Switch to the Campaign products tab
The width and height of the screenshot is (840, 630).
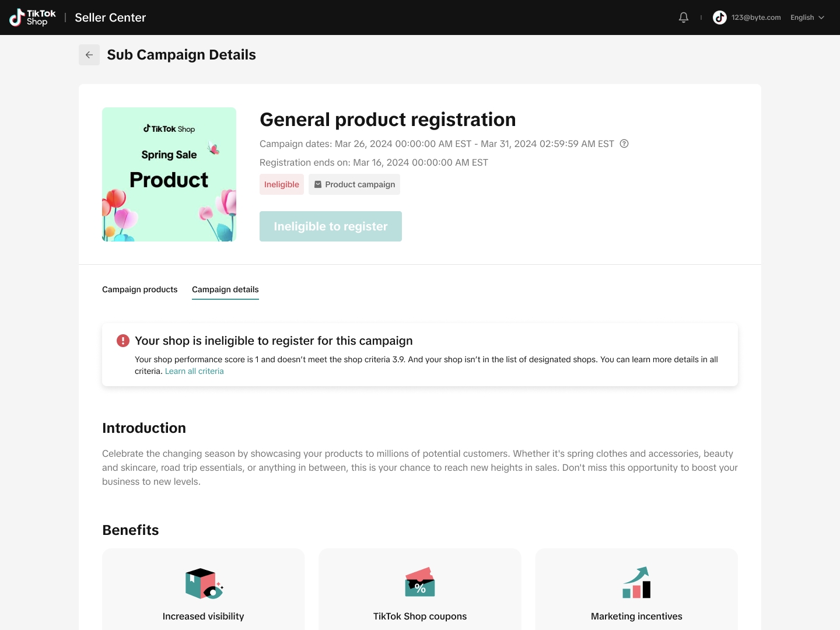(140, 289)
